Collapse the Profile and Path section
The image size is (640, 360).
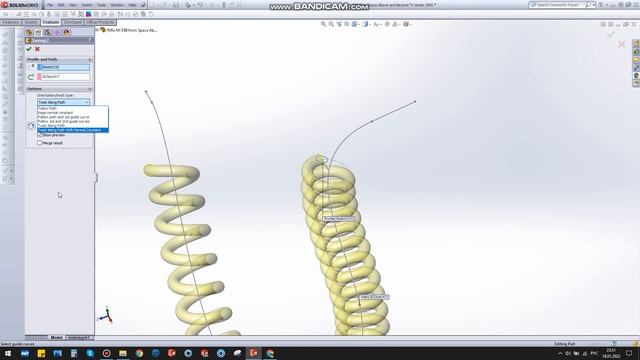pos(90,59)
